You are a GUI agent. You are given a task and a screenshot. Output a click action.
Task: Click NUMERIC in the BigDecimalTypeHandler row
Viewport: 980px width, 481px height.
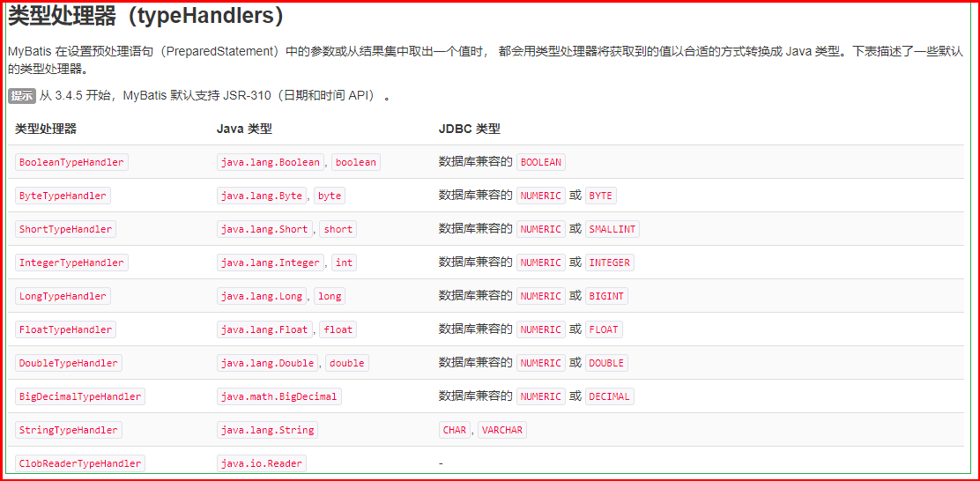(541, 396)
